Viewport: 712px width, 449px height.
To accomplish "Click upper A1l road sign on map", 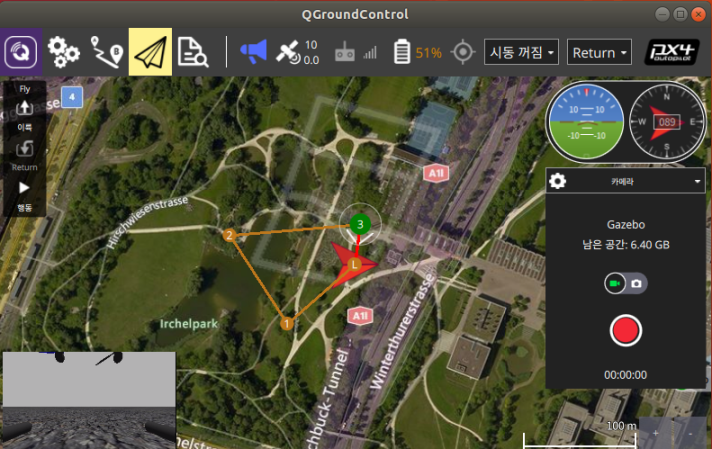I will (436, 173).
